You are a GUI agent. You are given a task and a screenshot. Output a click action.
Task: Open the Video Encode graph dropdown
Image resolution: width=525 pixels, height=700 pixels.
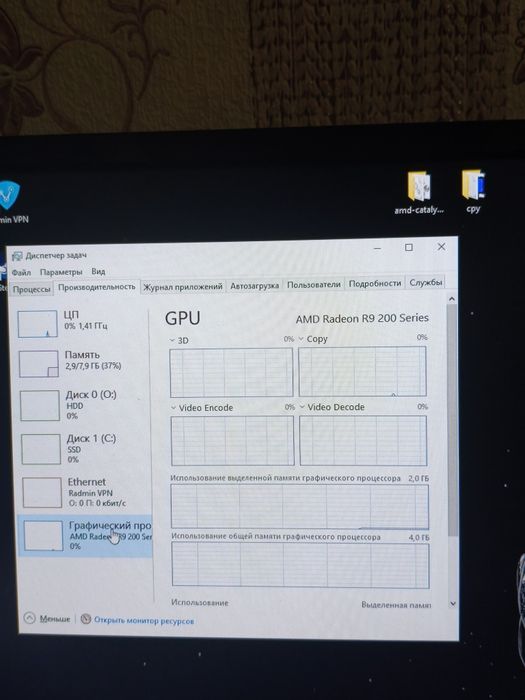point(173,408)
